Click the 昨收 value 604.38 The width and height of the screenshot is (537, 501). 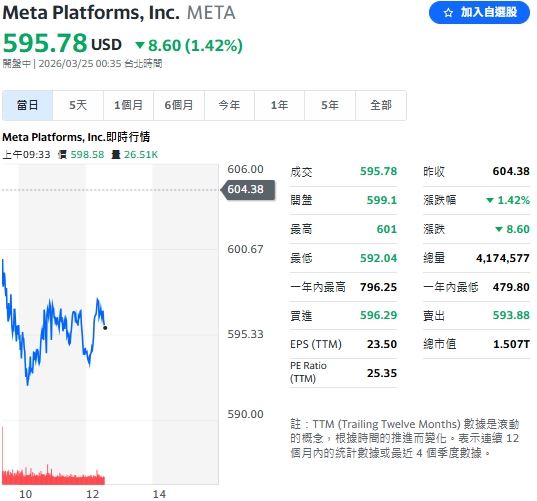coord(511,171)
